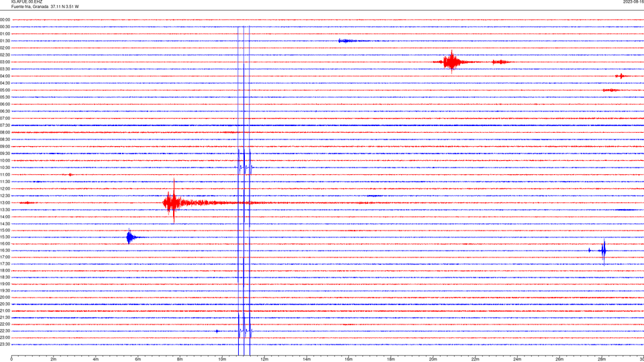Click the 28m tick label on time axis
The width and height of the screenshot is (644, 362).
[602, 359]
